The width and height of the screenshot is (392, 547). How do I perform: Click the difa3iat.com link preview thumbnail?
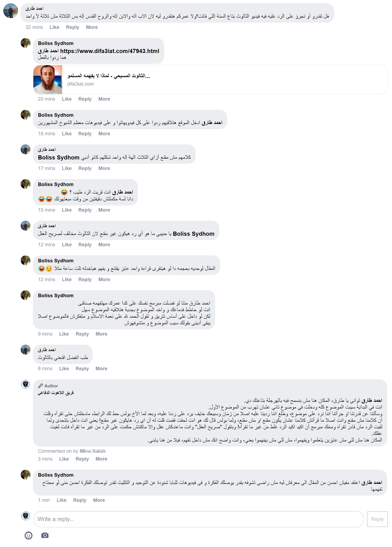[x=48, y=80]
